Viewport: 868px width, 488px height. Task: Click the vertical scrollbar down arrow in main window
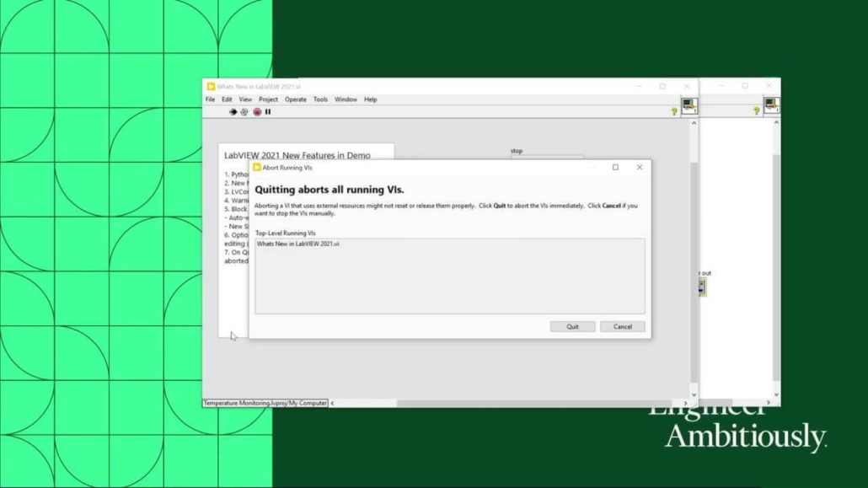coord(694,395)
